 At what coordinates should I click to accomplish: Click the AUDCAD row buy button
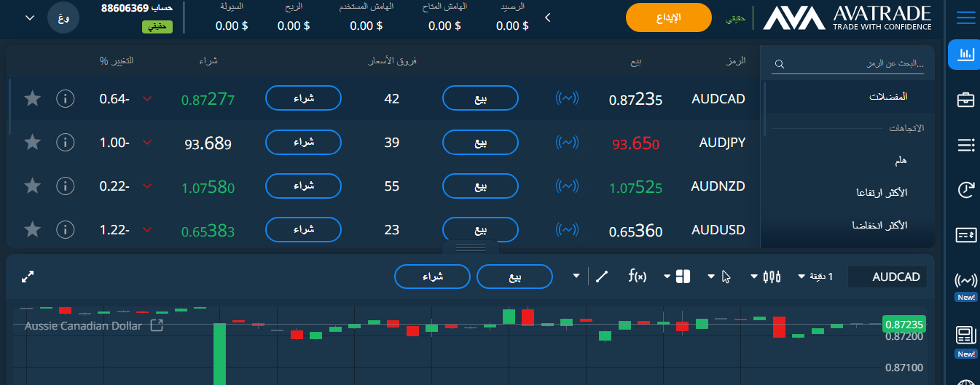(x=303, y=98)
